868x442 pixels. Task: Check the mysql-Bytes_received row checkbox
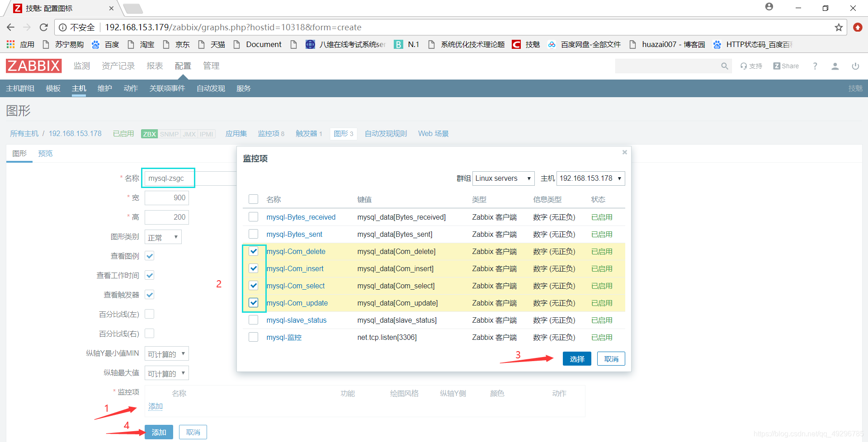click(x=254, y=217)
